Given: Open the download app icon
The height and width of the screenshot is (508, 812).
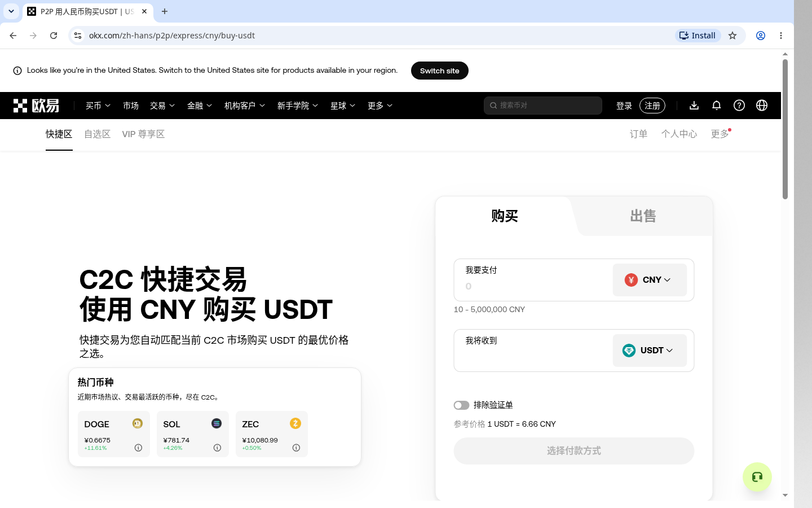Looking at the screenshot, I should [x=694, y=106].
